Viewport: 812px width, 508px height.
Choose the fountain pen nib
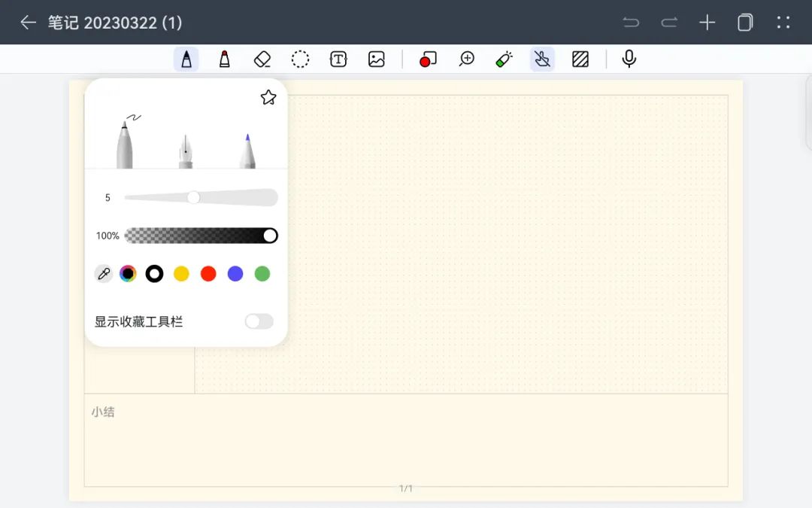[x=186, y=152]
